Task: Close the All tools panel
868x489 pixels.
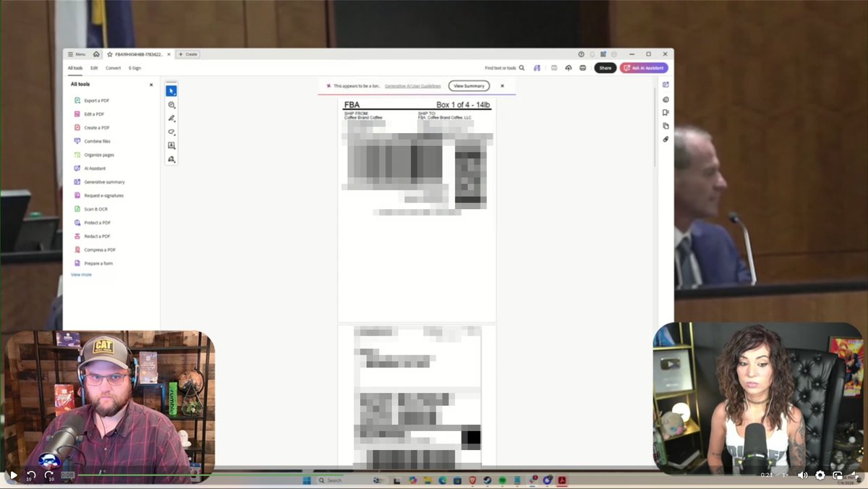Action: pyautogui.click(x=151, y=85)
